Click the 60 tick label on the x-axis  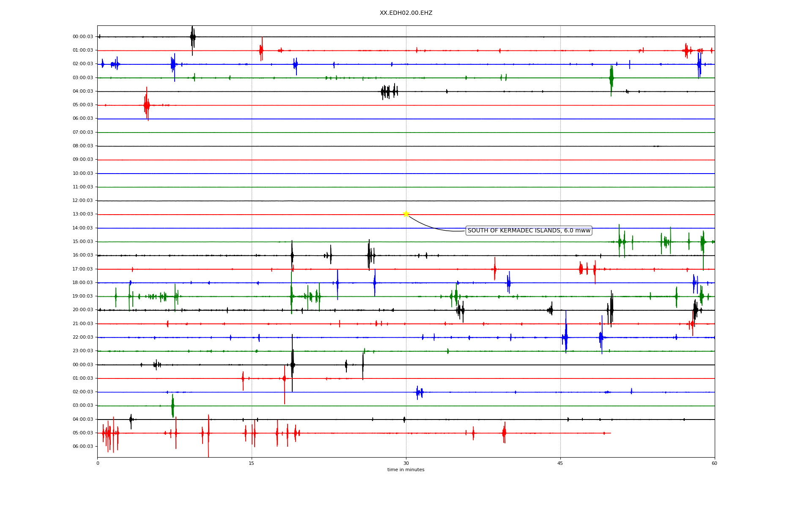pyautogui.click(x=714, y=464)
